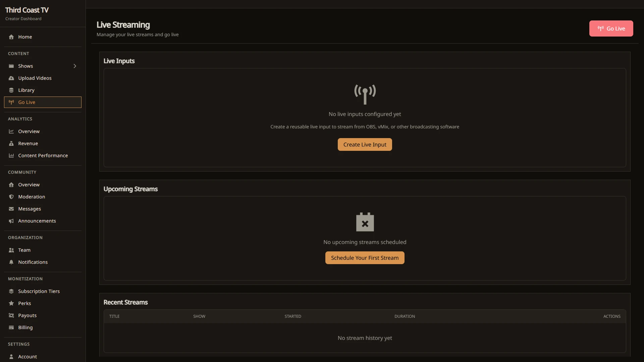Click the calendar-x icon in Upcoming Streams
The height and width of the screenshot is (362, 644).
coord(365,222)
